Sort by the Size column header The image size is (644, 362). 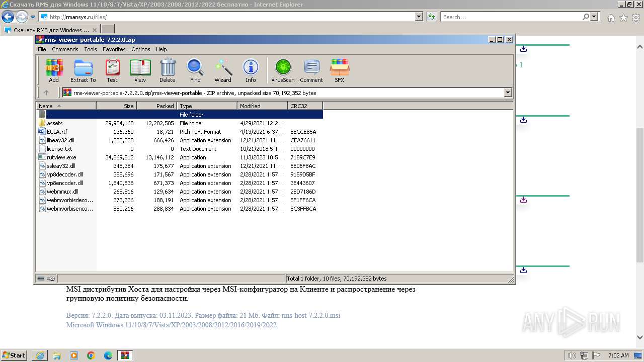click(x=116, y=106)
